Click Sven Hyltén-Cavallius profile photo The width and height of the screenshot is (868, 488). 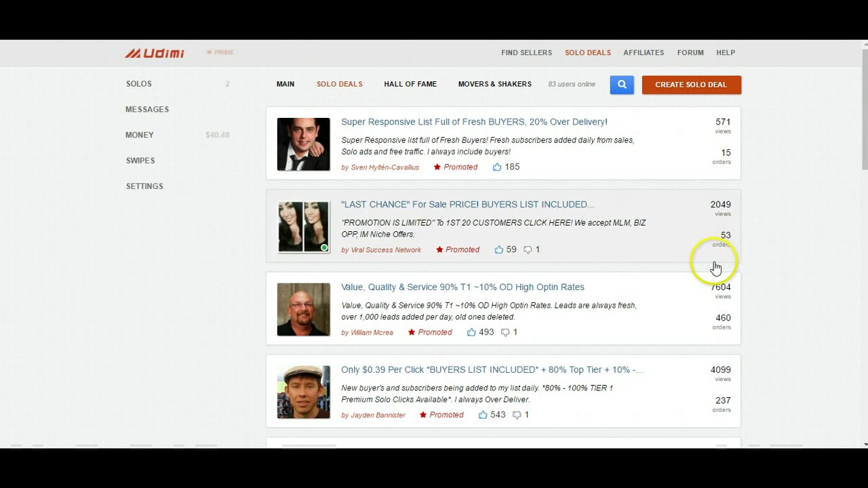tap(303, 144)
